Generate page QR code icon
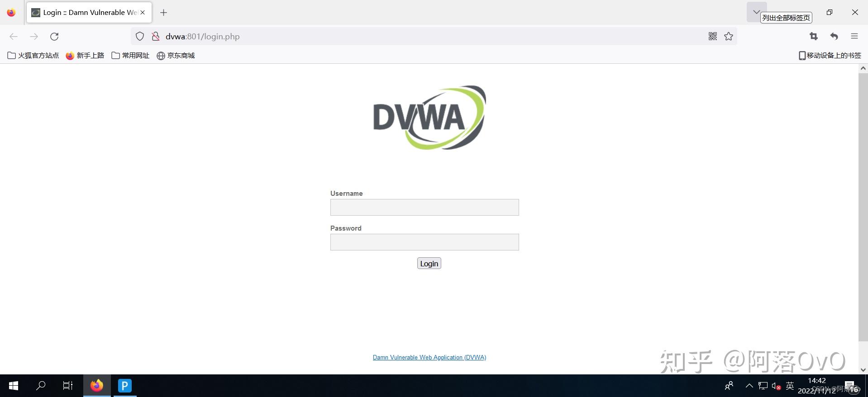 click(x=713, y=37)
